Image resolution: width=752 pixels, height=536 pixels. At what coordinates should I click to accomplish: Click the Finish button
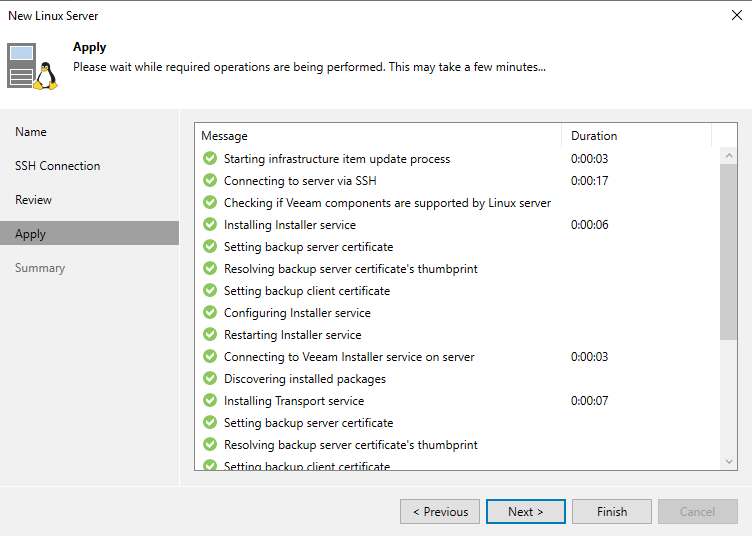coord(611,512)
